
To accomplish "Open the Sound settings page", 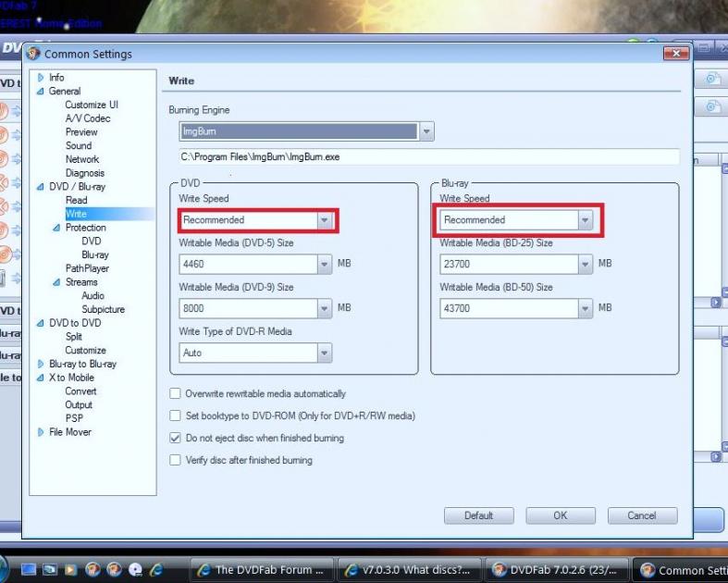I will [79, 145].
